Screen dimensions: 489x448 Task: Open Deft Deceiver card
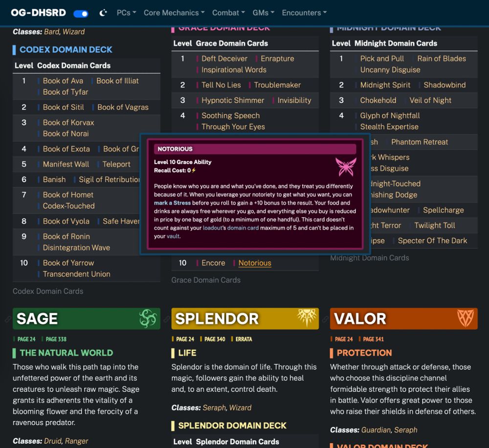tap(224, 59)
